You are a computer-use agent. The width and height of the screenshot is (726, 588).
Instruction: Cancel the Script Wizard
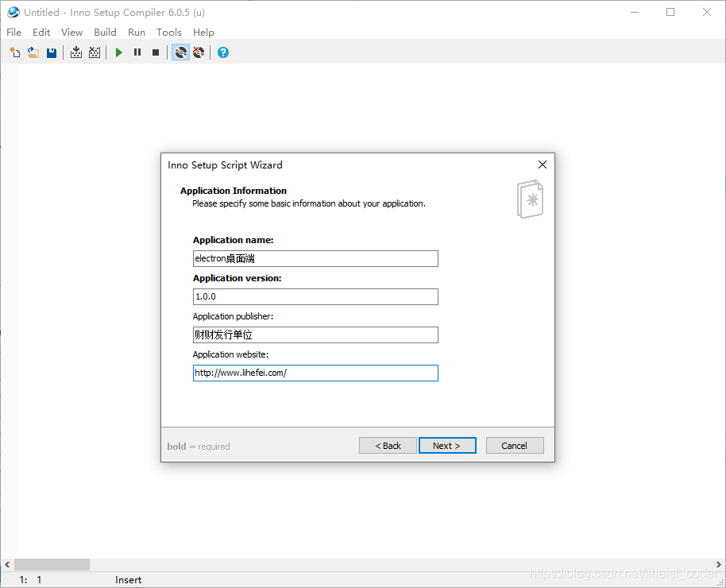click(x=515, y=446)
